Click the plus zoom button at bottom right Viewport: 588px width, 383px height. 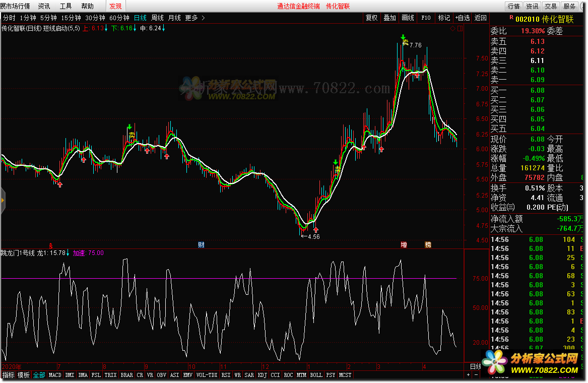[469, 375]
